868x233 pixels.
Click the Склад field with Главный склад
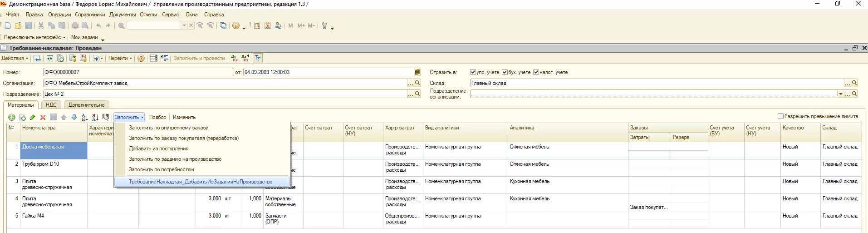[657, 83]
